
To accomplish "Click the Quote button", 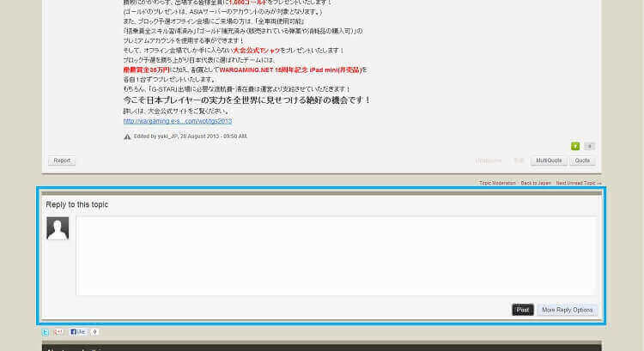I will point(583,160).
